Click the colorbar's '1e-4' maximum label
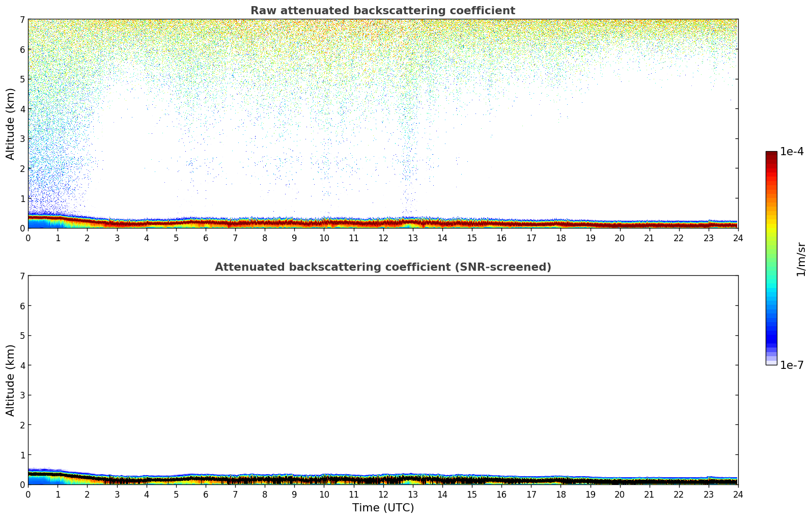The image size is (812, 519). (792, 152)
